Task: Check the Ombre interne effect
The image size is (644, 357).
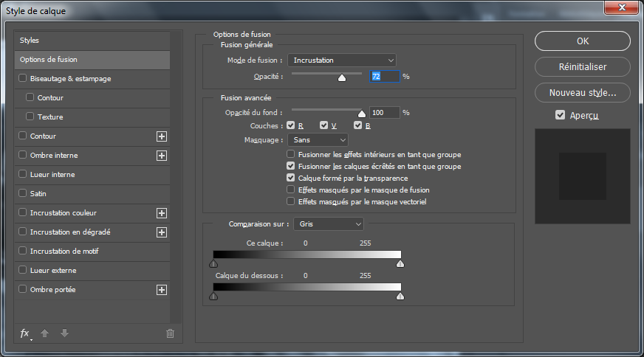Action: 23,155
